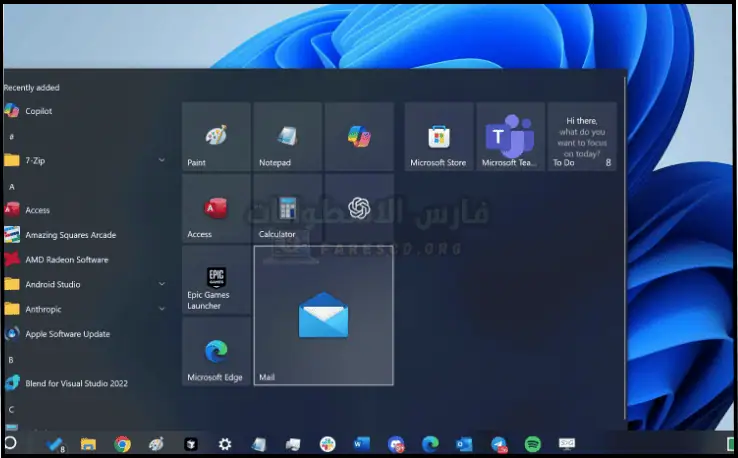The height and width of the screenshot is (458, 738).
Task: Expand the Anthropic folder chevron
Action: 162,309
